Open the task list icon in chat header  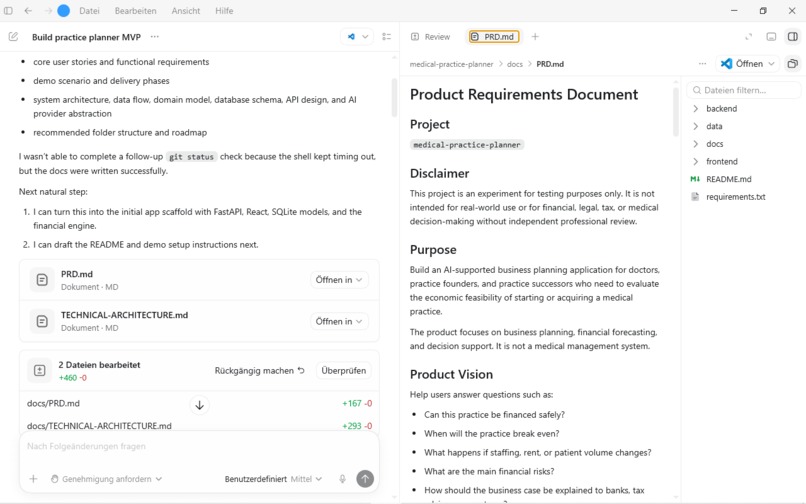coord(387,37)
